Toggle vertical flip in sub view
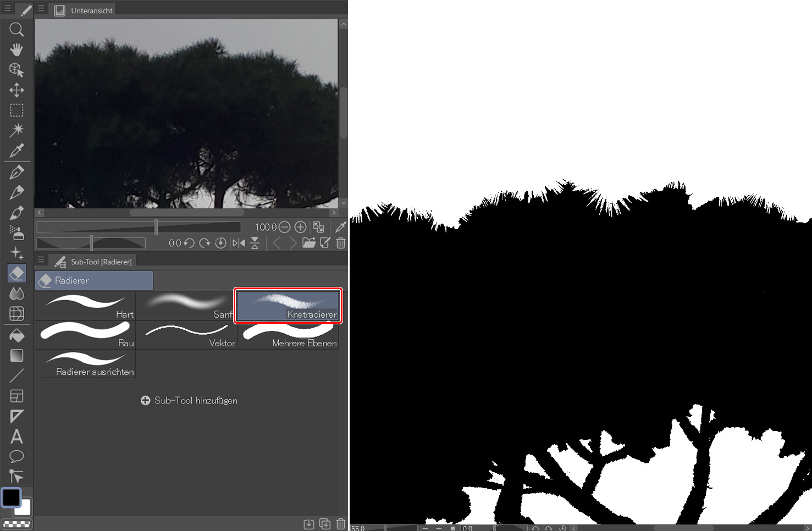The width and height of the screenshot is (812, 531). [255, 243]
